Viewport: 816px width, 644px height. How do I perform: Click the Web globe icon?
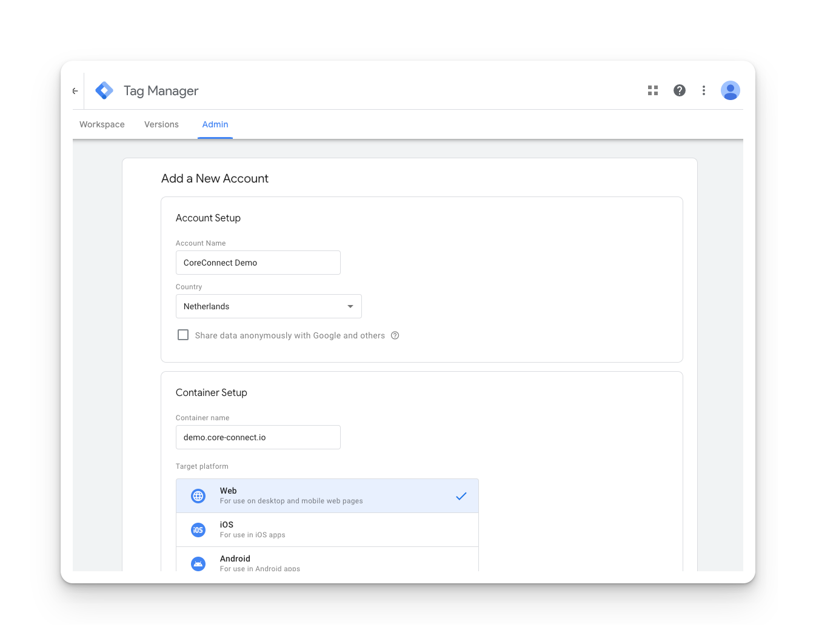198,496
